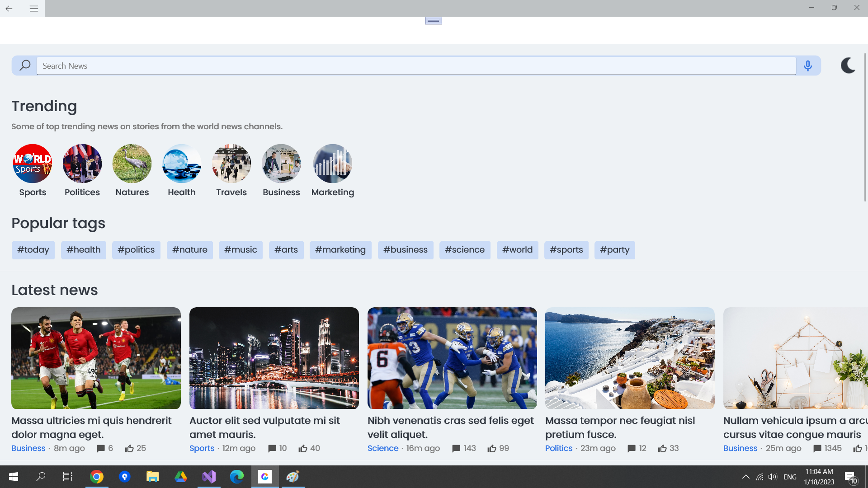The image size is (868, 488).
Task: Choose the Marketing trending category
Action: [333, 164]
